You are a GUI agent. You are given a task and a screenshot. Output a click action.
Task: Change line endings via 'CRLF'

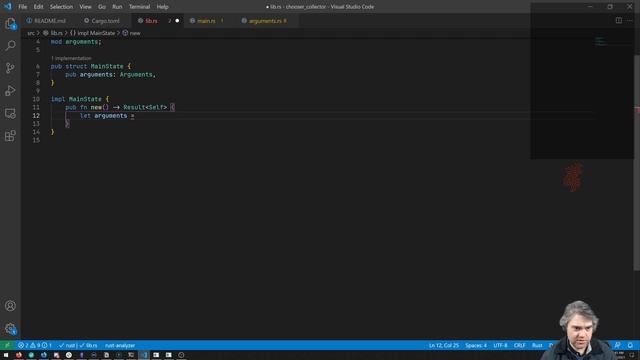click(520, 345)
